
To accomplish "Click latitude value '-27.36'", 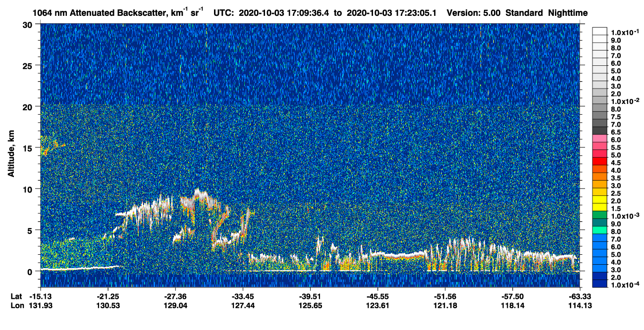I will [x=175, y=296].
